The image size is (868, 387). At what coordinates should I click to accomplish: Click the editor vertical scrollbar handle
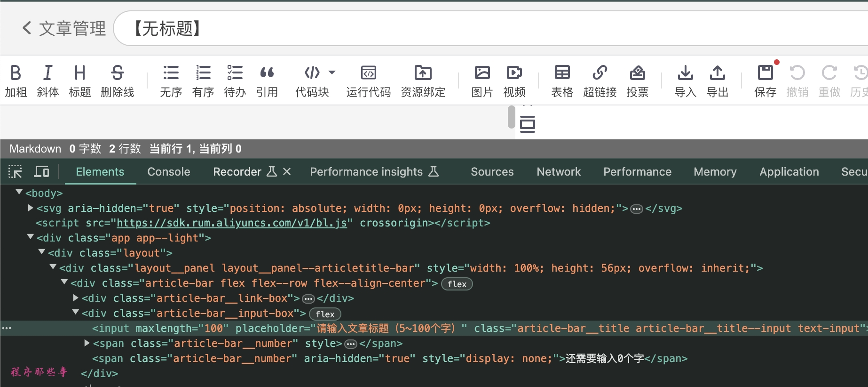511,117
